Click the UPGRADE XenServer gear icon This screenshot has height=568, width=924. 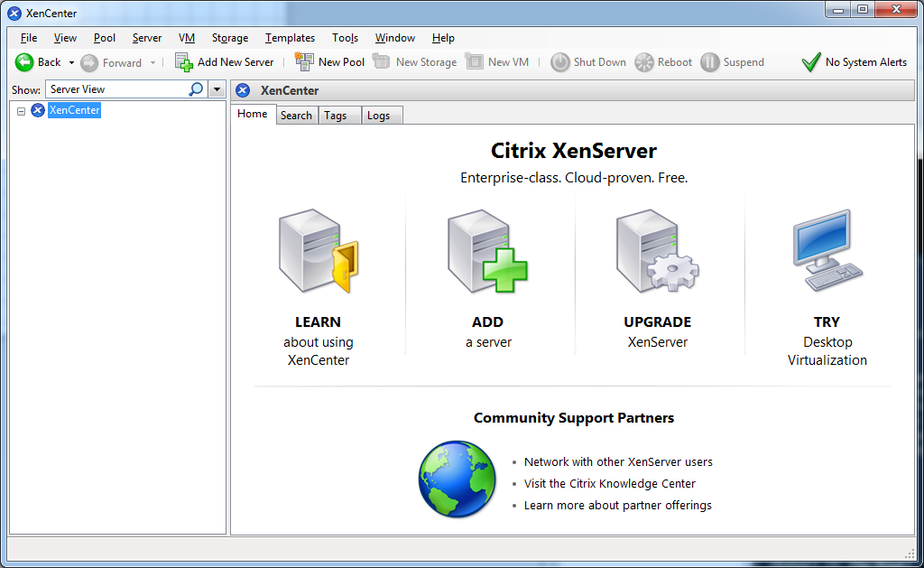pyautogui.click(x=657, y=252)
